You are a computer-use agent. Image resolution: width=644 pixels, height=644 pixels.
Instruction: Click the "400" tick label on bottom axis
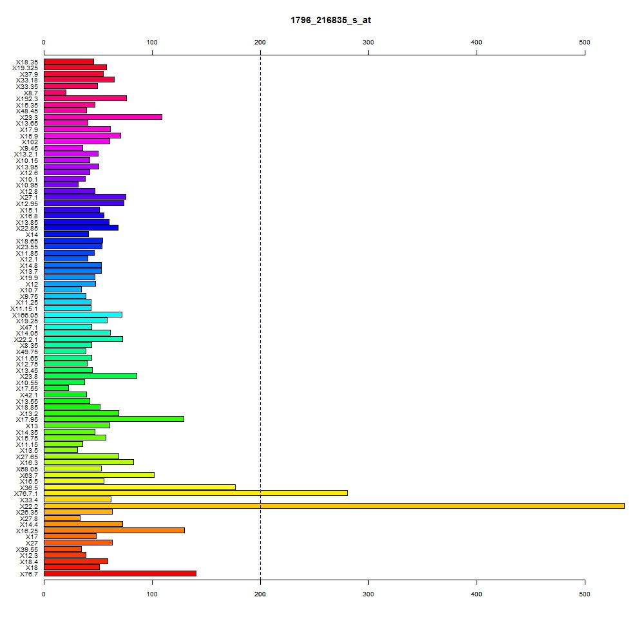pos(477,594)
